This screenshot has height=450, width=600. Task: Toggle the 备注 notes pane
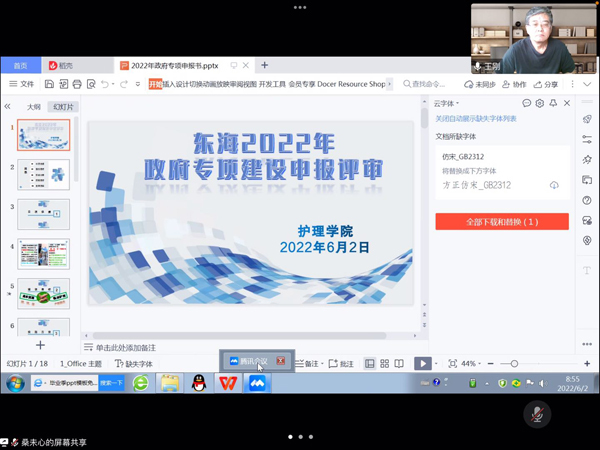pos(308,364)
